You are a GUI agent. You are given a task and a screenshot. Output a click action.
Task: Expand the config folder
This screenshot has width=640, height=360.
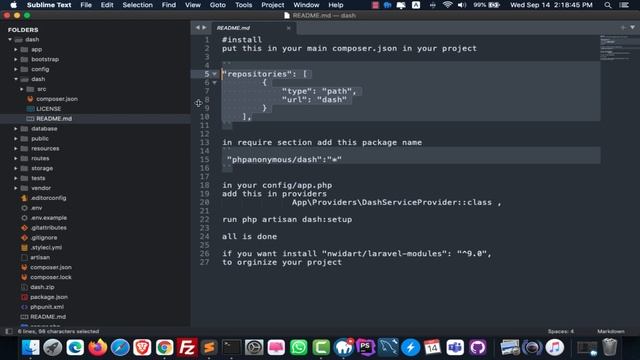click(x=16, y=69)
